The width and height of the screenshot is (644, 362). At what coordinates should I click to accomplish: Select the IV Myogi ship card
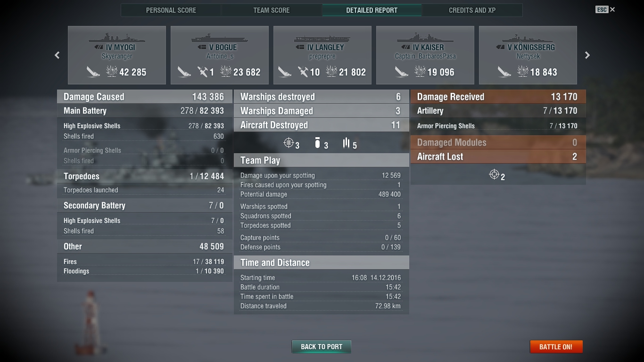[x=117, y=55]
